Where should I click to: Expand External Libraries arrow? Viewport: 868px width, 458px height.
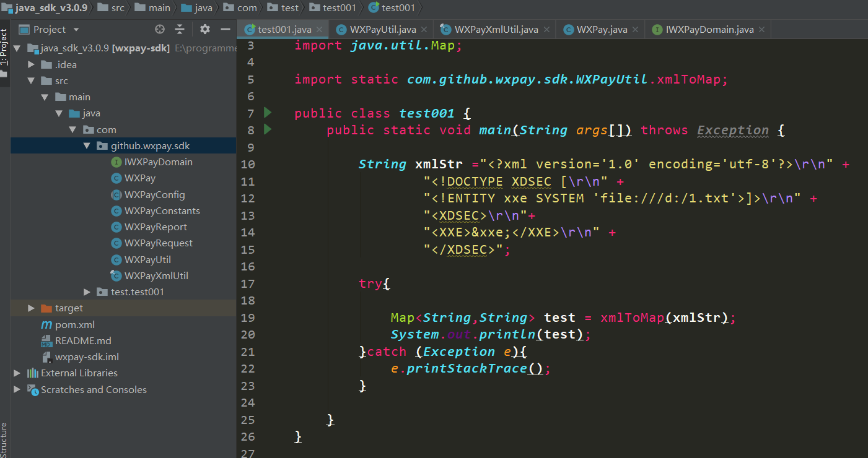pyautogui.click(x=17, y=373)
